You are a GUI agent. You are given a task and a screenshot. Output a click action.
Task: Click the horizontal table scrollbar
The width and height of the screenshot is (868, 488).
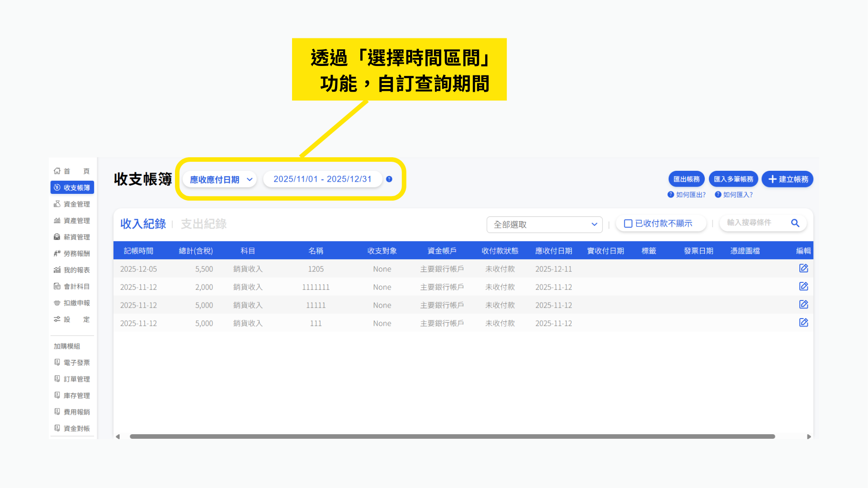[452, 436]
